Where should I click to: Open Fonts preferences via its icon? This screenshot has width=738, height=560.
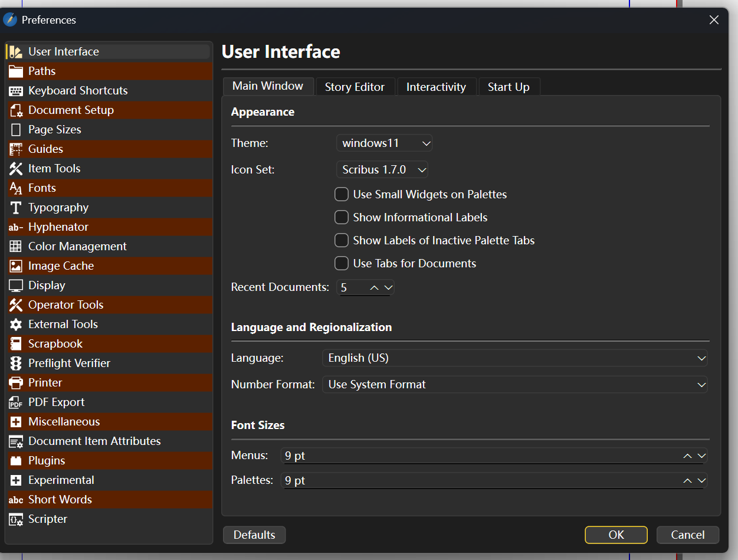pyautogui.click(x=16, y=188)
